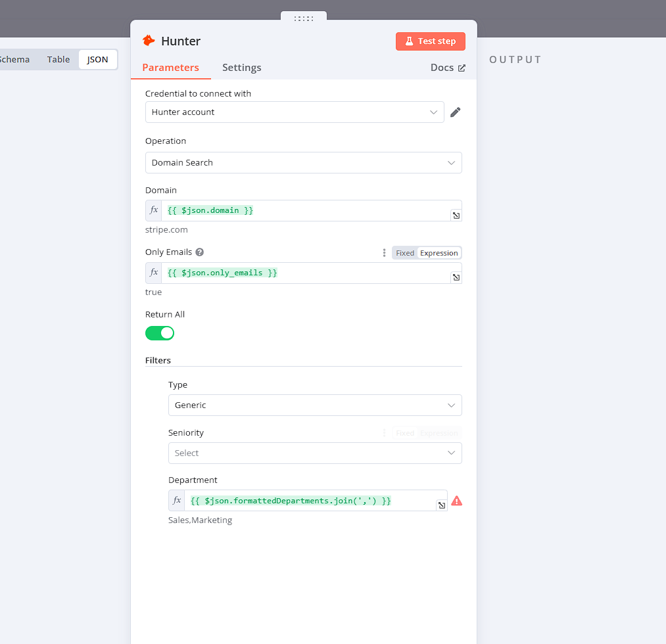Image resolution: width=666 pixels, height=644 pixels.
Task: Click the Domain expression input field
Action: 306,210
